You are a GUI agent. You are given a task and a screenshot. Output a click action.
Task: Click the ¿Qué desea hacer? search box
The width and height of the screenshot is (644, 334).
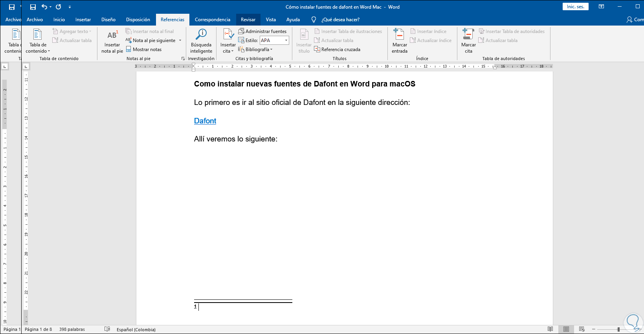click(x=340, y=20)
